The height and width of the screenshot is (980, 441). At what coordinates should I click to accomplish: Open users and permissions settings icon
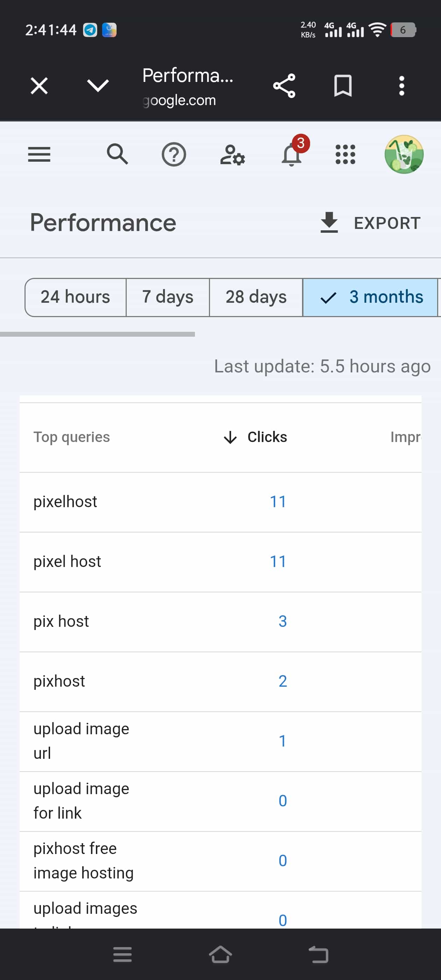[232, 154]
